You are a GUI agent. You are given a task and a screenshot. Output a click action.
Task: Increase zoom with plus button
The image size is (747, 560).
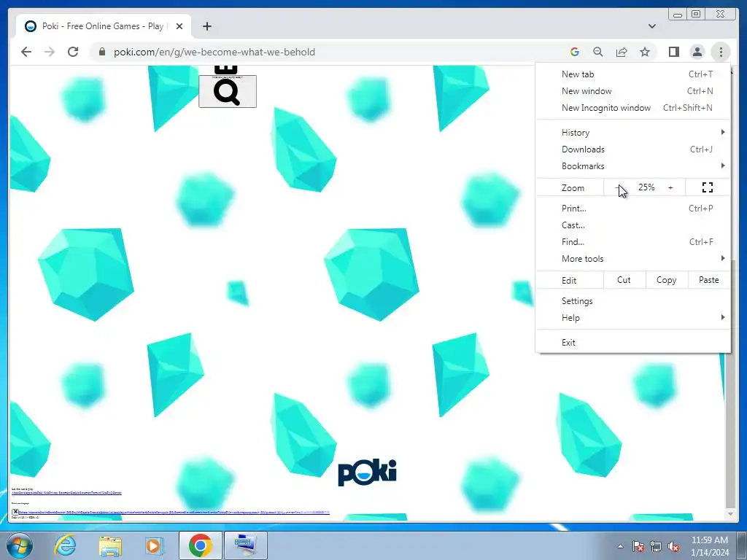(x=670, y=187)
